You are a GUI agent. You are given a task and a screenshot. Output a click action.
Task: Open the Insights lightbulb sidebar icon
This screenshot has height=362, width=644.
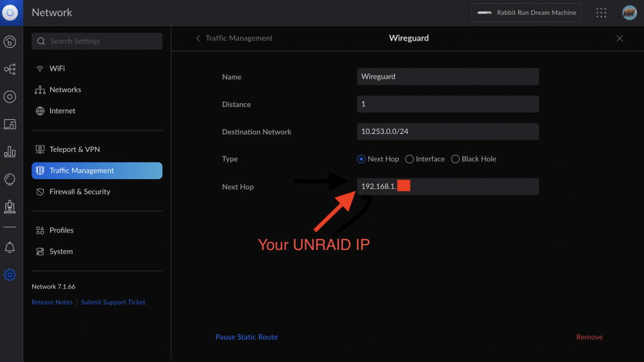coord(10,179)
